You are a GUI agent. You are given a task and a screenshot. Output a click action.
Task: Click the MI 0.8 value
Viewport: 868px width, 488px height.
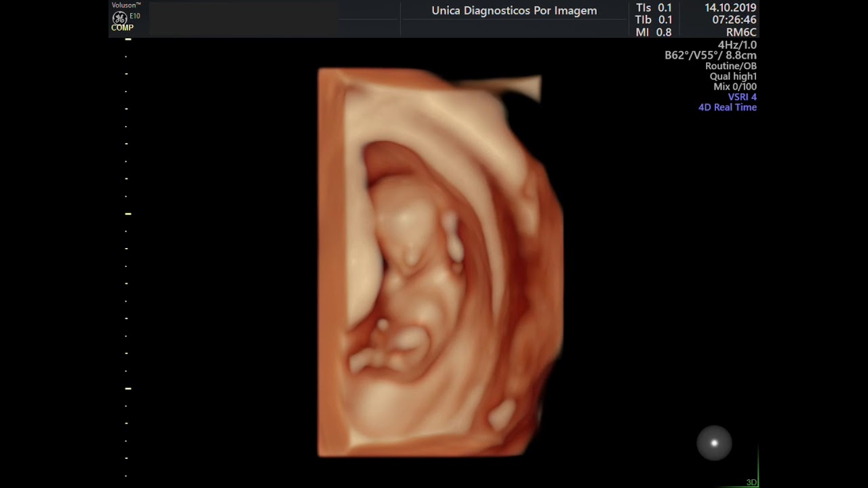(654, 33)
